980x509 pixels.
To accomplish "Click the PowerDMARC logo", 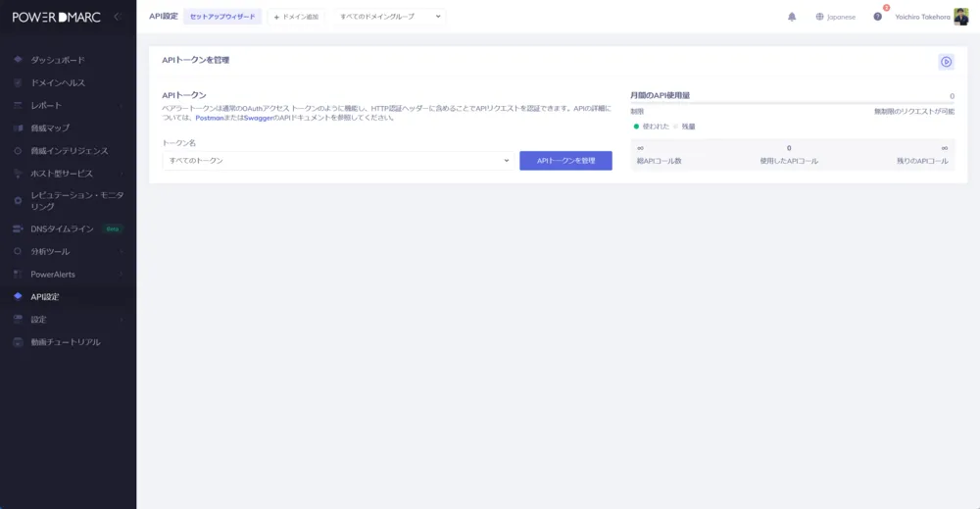I will click(x=56, y=18).
